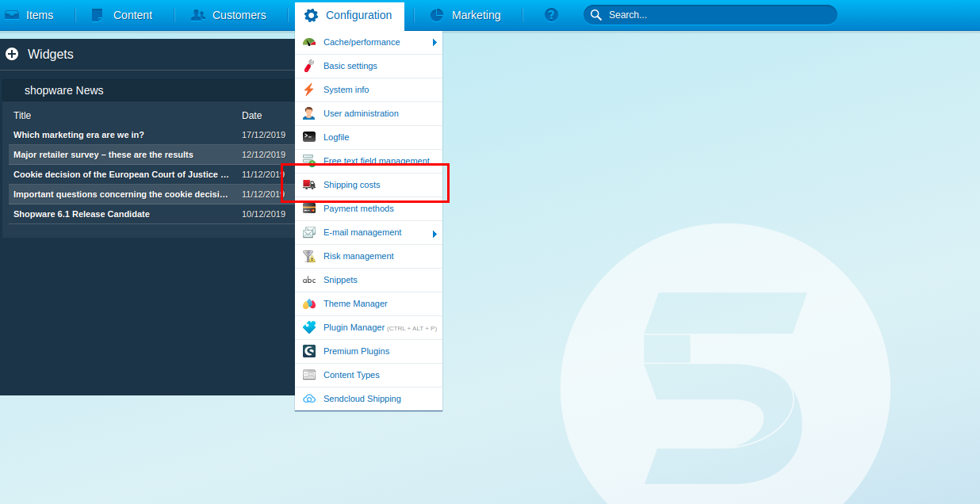Click the funnel icon for Risk management

click(309, 256)
